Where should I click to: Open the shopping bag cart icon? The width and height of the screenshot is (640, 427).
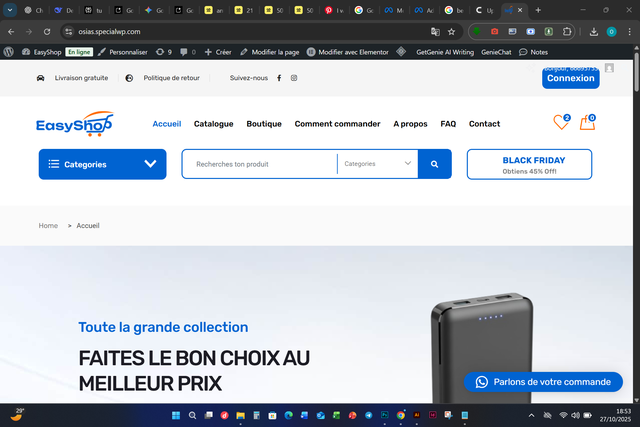click(587, 122)
